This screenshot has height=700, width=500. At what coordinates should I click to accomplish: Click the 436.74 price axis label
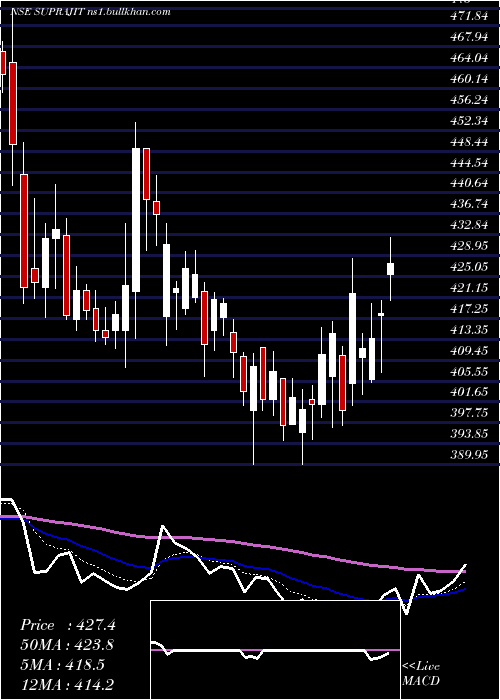pyautogui.click(x=469, y=204)
